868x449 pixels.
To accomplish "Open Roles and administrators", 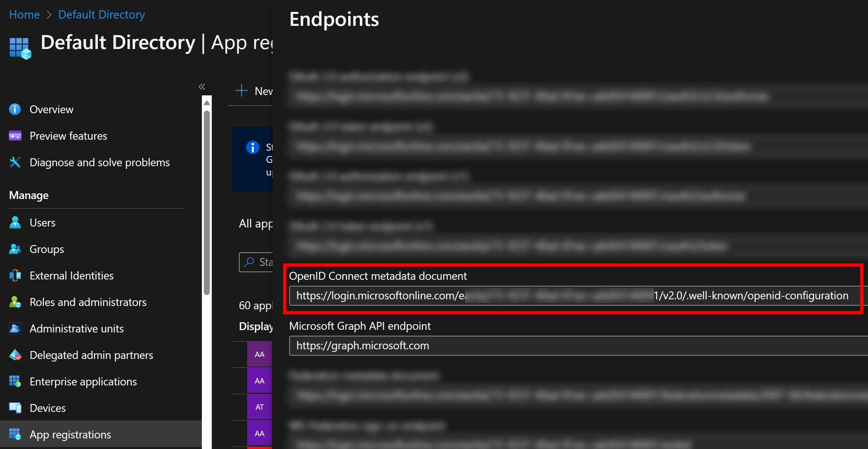I will click(88, 302).
